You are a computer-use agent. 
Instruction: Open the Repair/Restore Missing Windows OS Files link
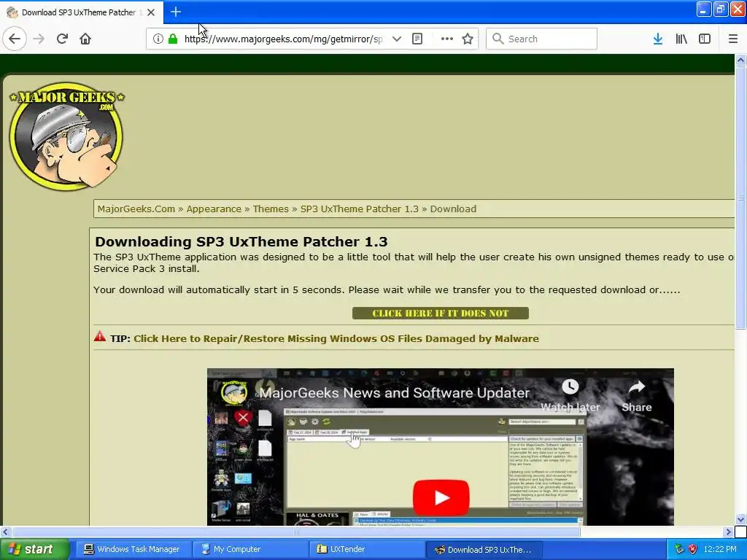(x=336, y=338)
